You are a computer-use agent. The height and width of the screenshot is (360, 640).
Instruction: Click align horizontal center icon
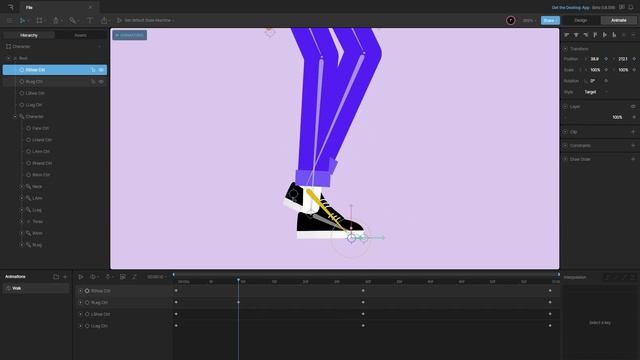(576, 36)
